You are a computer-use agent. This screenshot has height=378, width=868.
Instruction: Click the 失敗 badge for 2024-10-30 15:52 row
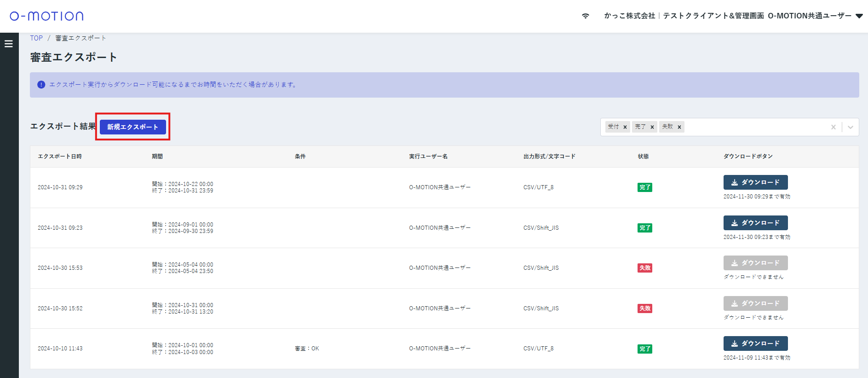pos(644,308)
